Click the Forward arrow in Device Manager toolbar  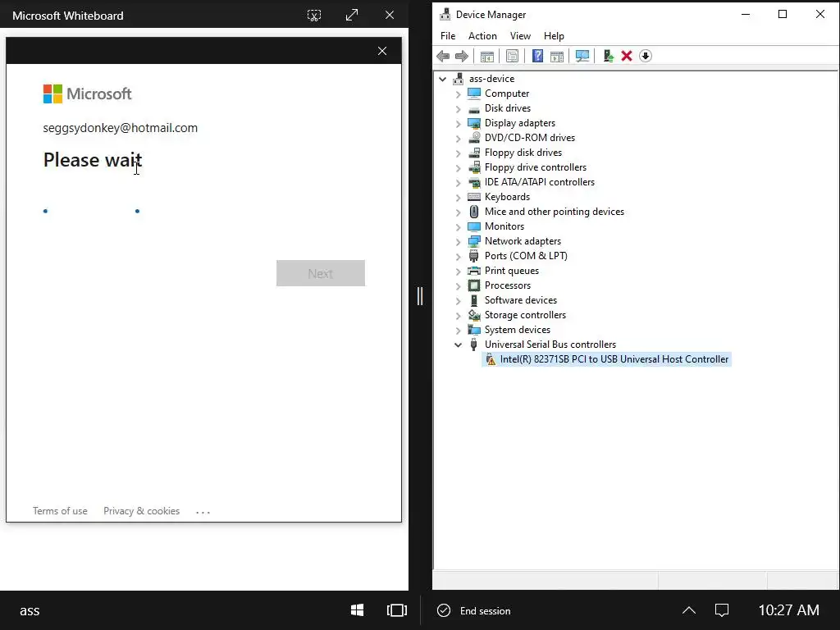[461, 56]
